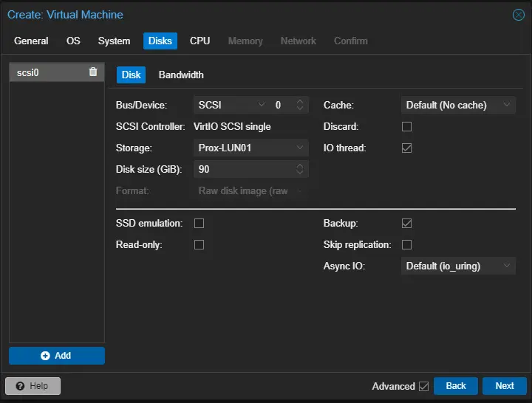Expand the Async IO dropdown

coord(458,266)
